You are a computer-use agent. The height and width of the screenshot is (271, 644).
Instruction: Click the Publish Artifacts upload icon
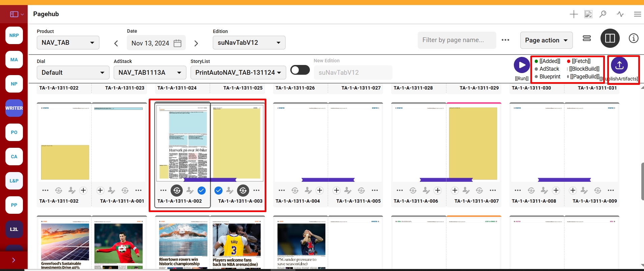[x=619, y=65]
